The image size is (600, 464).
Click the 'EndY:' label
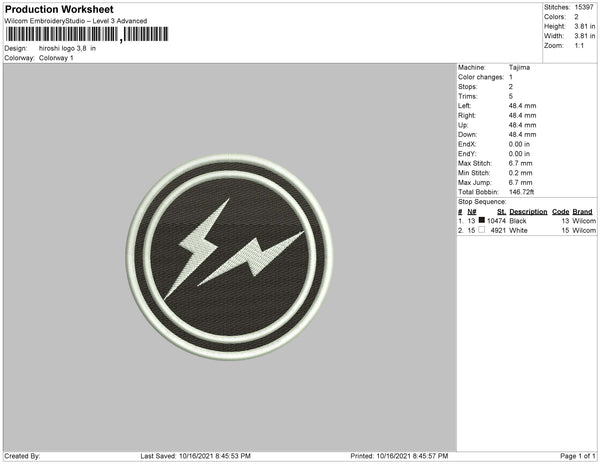click(467, 154)
